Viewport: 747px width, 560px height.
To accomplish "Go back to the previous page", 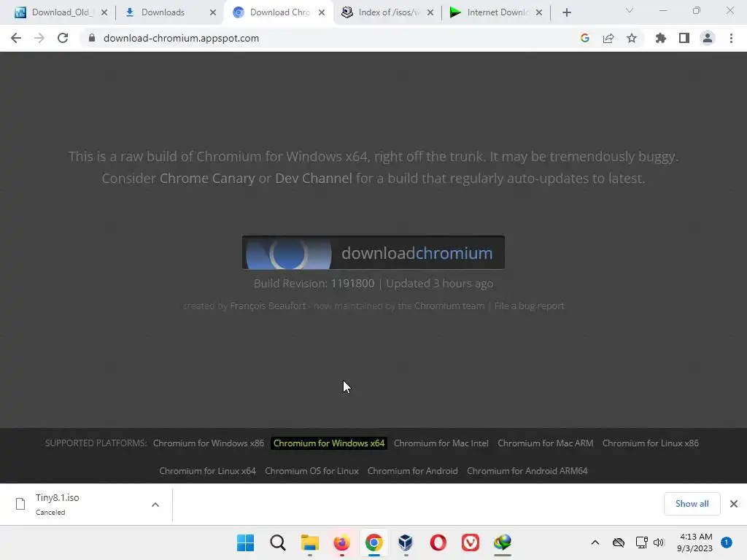I will tap(16, 38).
